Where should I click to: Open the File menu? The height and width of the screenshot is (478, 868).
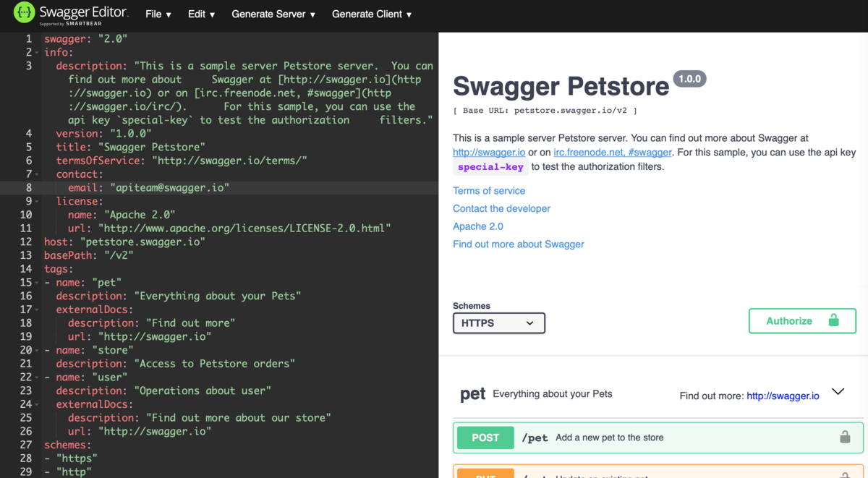[158, 14]
